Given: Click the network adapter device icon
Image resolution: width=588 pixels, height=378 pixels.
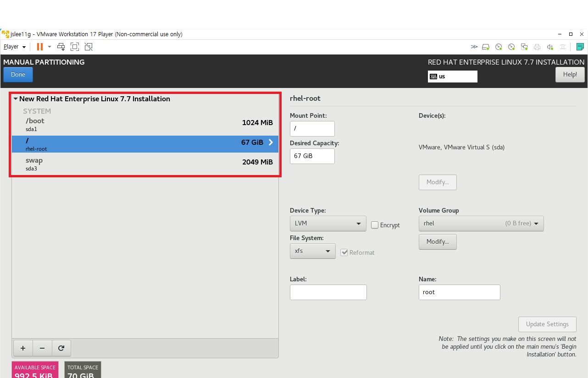Looking at the screenshot, I should (x=524, y=47).
